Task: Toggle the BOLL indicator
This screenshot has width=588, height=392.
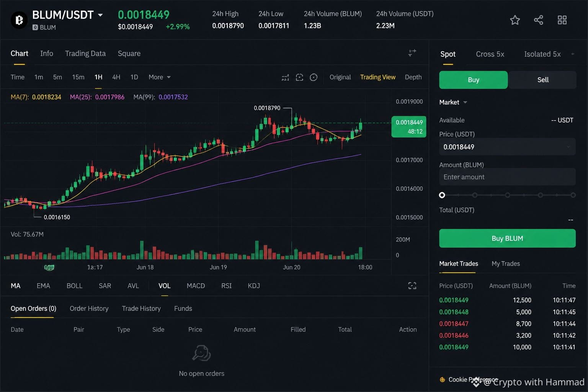Action: click(x=74, y=286)
